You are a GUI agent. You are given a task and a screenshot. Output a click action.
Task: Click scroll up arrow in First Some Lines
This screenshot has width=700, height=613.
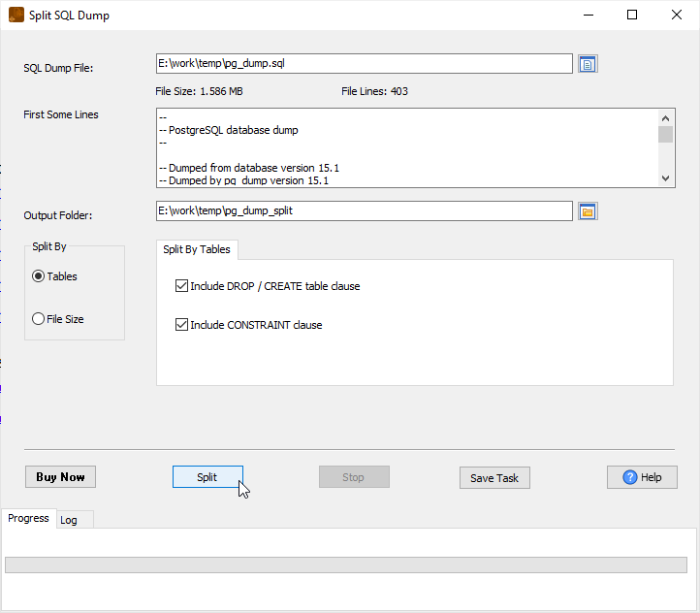[x=665, y=118]
